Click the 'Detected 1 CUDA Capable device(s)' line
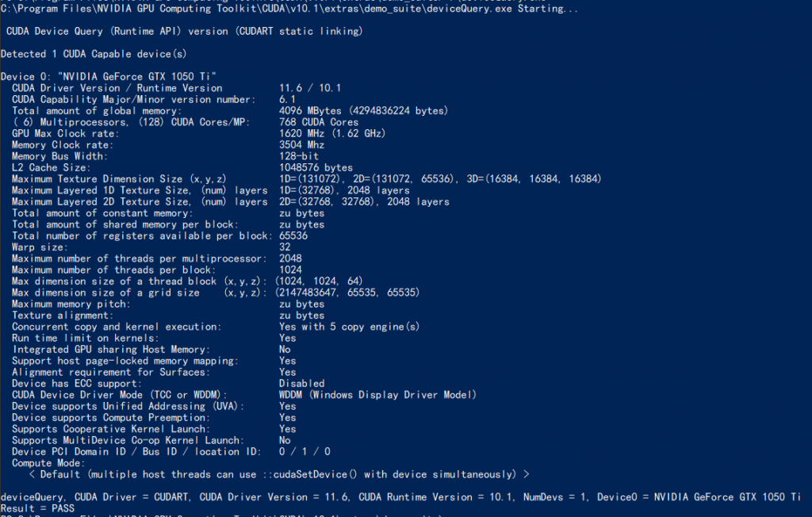 click(x=94, y=54)
